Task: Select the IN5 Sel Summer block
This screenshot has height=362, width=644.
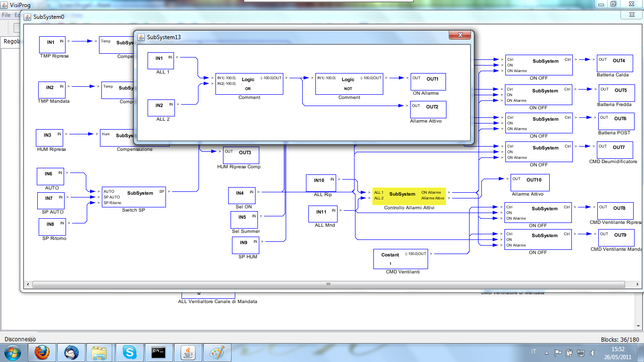Action: (244, 220)
